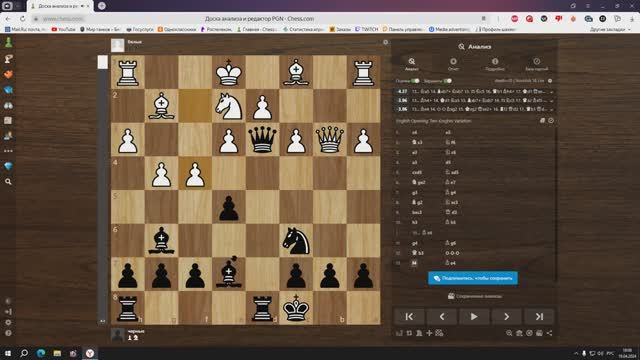The image size is (640, 360).
Task: Open the Windows Start menu
Action: pyautogui.click(x=8, y=353)
